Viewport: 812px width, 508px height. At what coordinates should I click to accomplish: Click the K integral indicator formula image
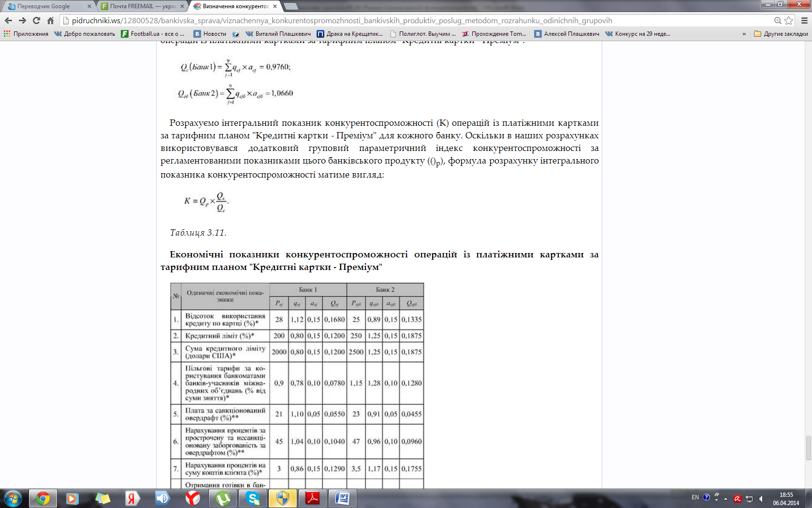(x=206, y=201)
